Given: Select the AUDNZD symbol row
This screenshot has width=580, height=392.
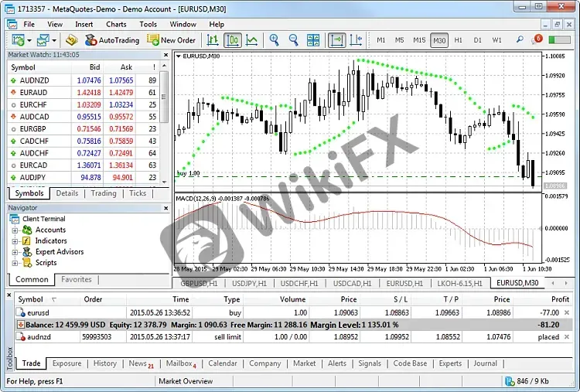Looking at the screenshot, I should pyautogui.click(x=84, y=80).
